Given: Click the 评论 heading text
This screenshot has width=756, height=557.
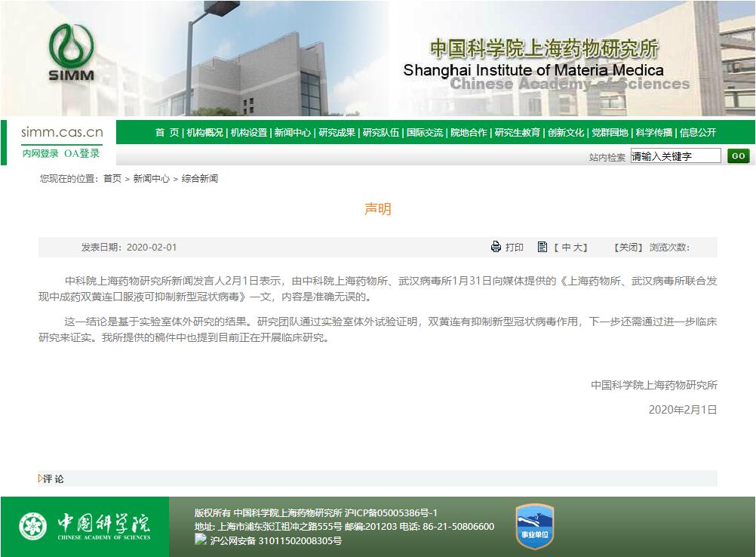Looking at the screenshot, I should 54,479.
